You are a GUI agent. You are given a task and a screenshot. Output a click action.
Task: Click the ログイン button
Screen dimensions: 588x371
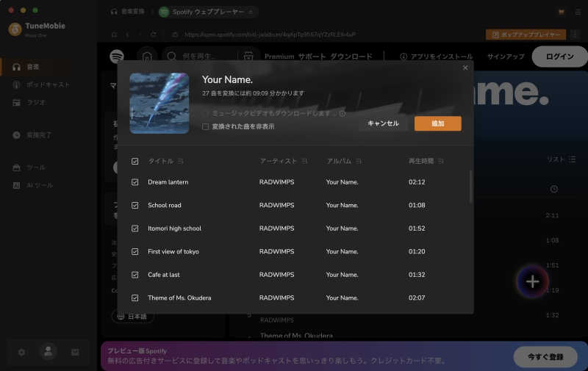[x=560, y=57]
